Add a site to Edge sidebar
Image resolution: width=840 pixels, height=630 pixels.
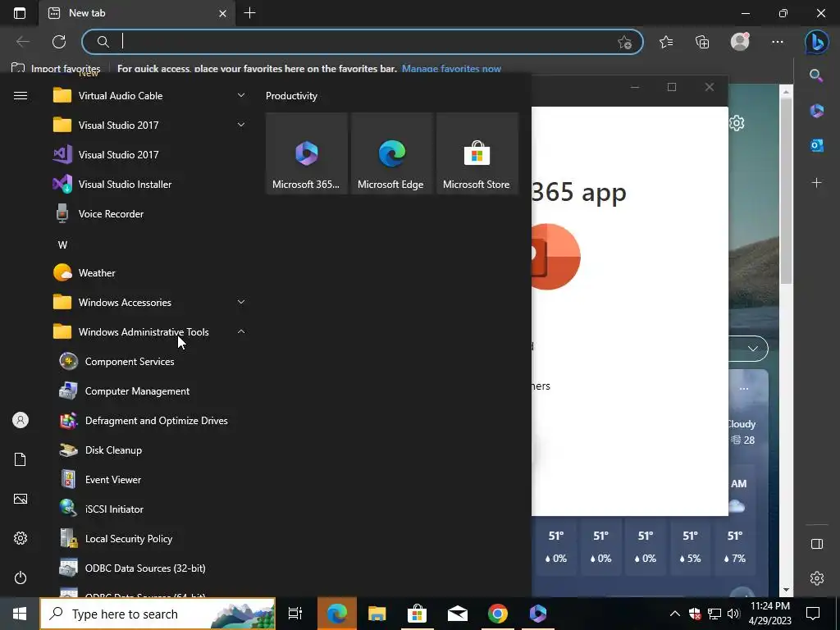coord(816,183)
